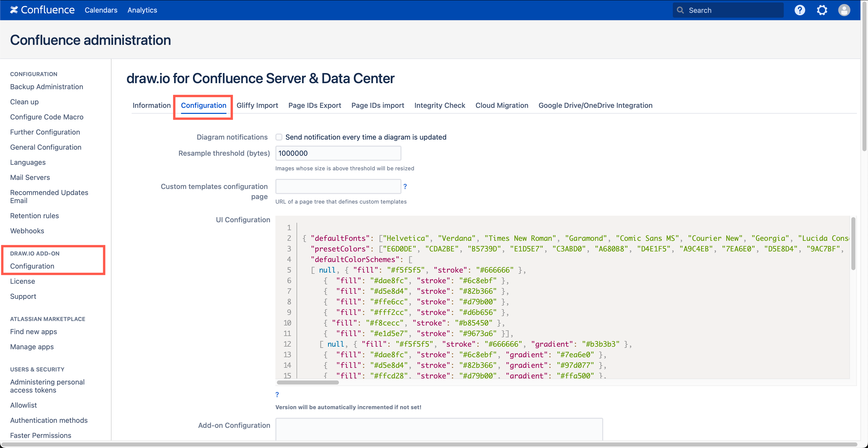Click the Integrity Check tab
The height and width of the screenshot is (448, 868).
tap(440, 105)
